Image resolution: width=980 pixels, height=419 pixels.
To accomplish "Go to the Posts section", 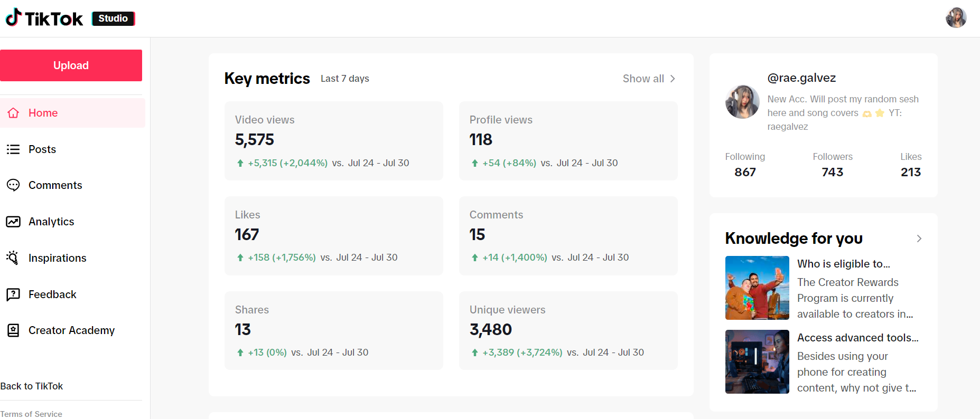I will coord(42,149).
